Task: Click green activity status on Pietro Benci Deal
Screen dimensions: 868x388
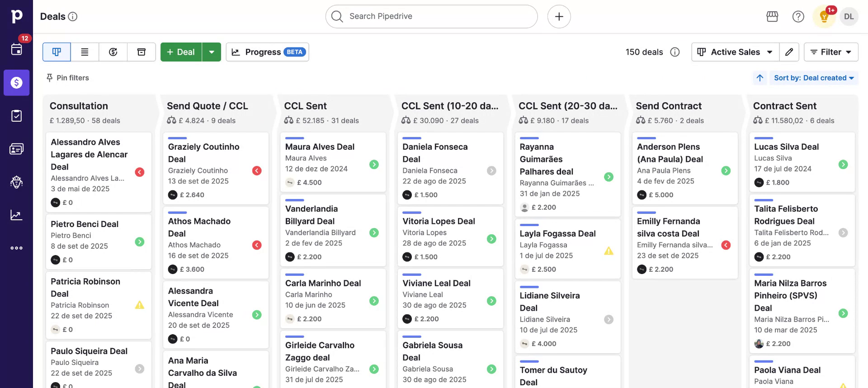Action: point(140,242)
